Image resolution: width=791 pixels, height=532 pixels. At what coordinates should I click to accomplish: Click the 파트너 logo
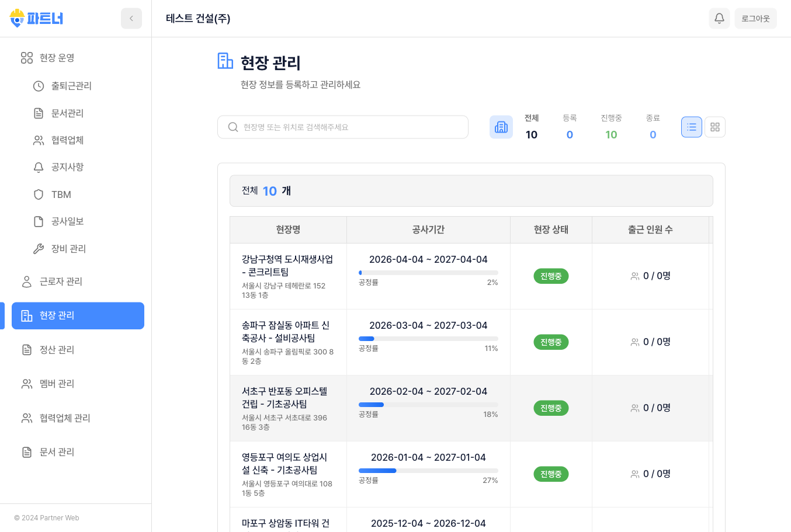35,18
